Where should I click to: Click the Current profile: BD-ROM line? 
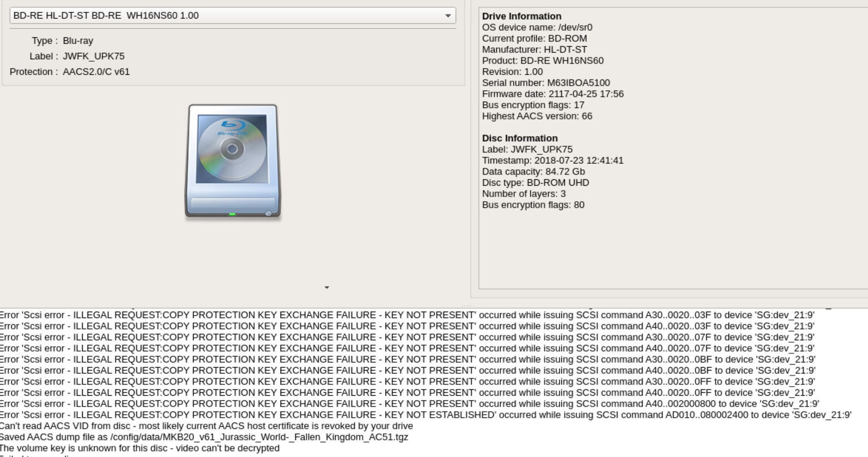pos(535,39)
